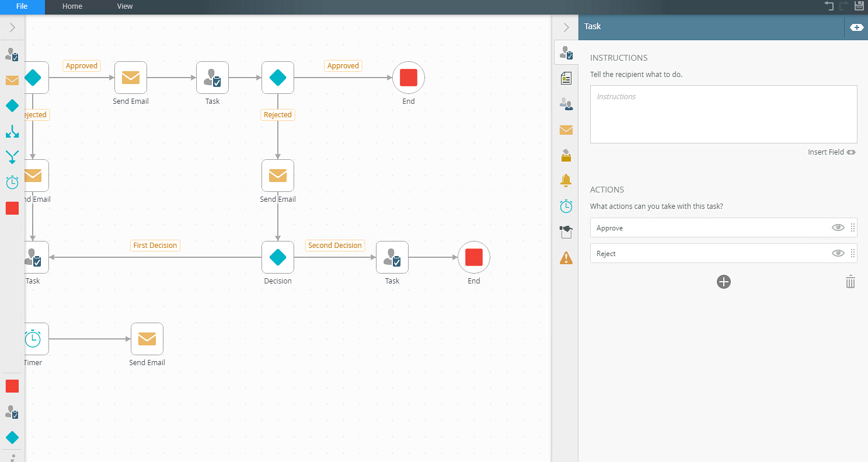Click inside the Instructions text box
868x462 pixels.
[x=723, y=114]
